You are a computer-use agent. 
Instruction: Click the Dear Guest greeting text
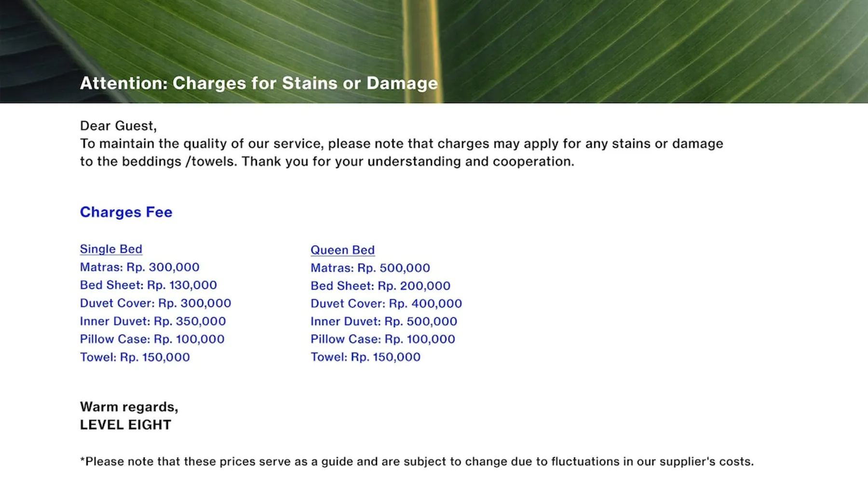click(118, 126)
